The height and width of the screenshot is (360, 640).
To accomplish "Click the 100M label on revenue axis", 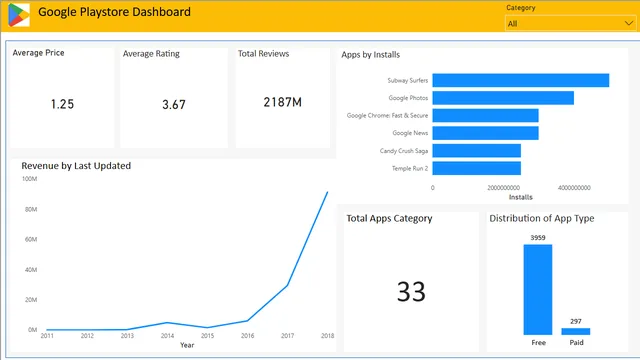I will pyautogui.click(x=29, y=179).
